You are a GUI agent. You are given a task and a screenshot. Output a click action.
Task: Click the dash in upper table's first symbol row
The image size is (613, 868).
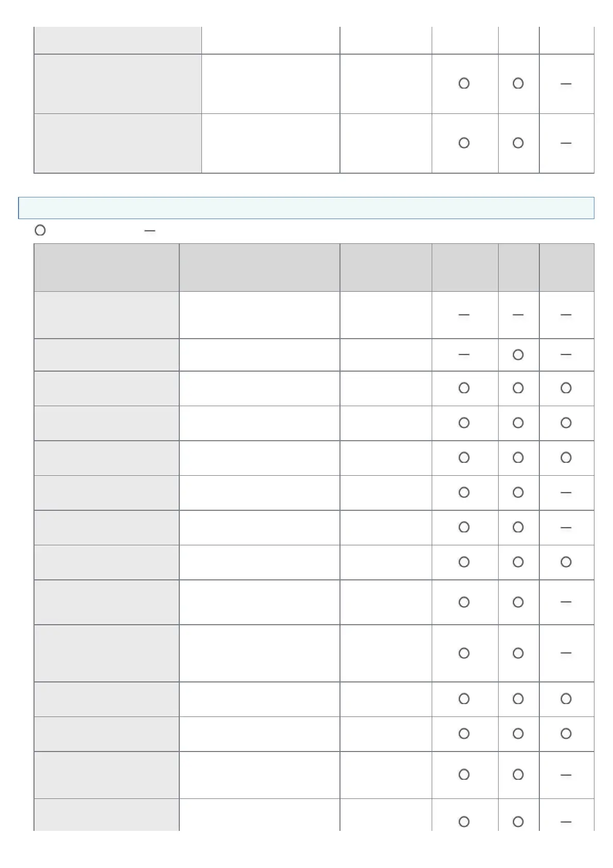pos(566,84)
